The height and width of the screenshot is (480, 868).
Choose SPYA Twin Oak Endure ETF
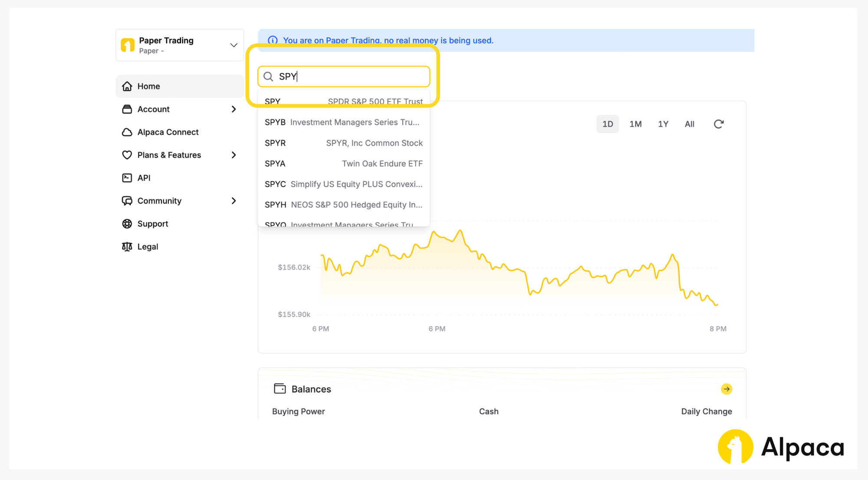[x=343, y=163]
